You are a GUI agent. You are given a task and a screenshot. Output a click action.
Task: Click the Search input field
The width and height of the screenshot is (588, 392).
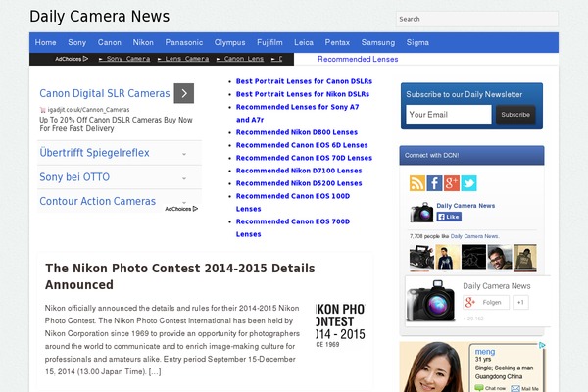pyautogui.click(x=477, y=19)
